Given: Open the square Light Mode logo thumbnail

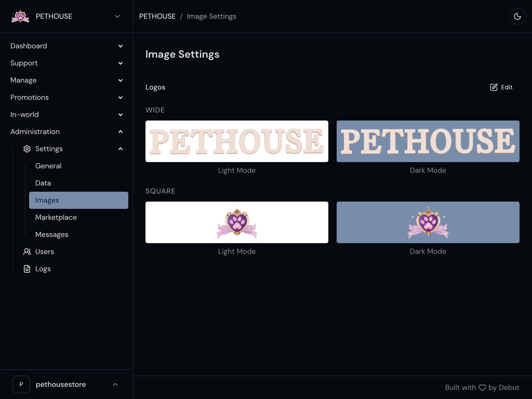Looking at the screenshot, I should pyautogui.click(x=237, y=222).
